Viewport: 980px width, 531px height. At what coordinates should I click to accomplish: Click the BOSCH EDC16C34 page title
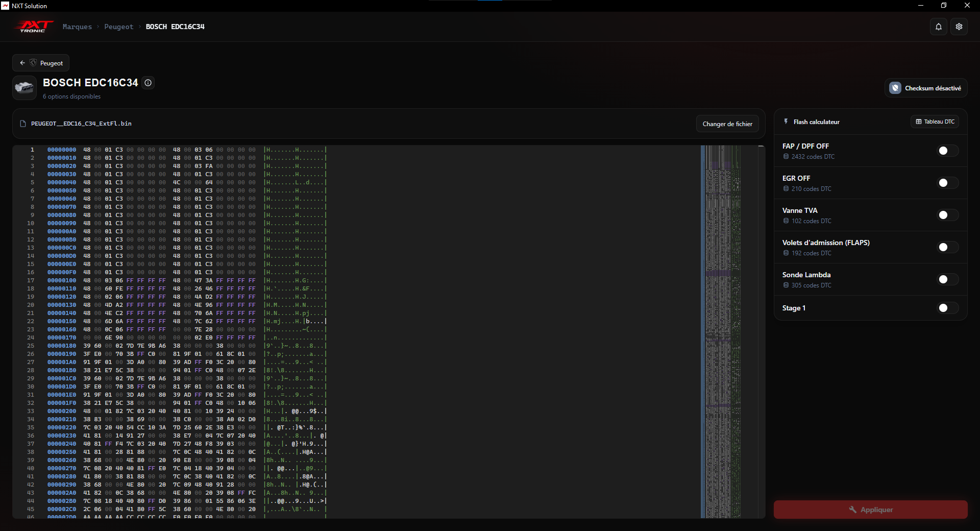tap(90, 83)
